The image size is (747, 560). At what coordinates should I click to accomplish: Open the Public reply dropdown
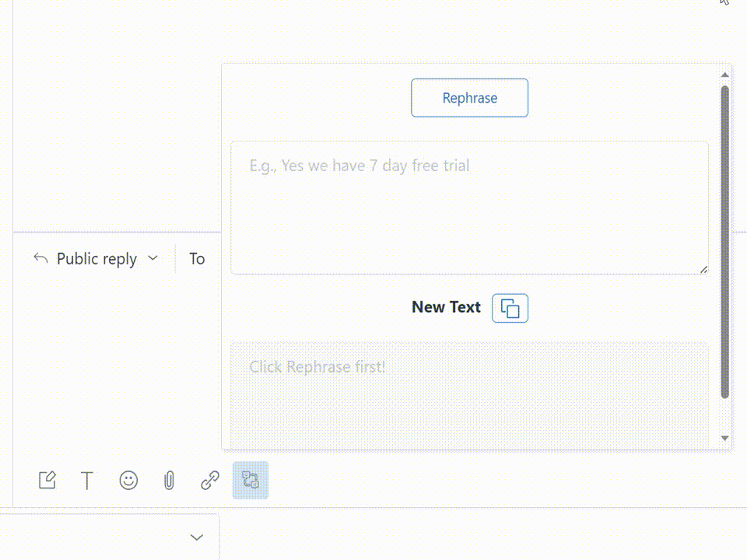pos(96,258)
